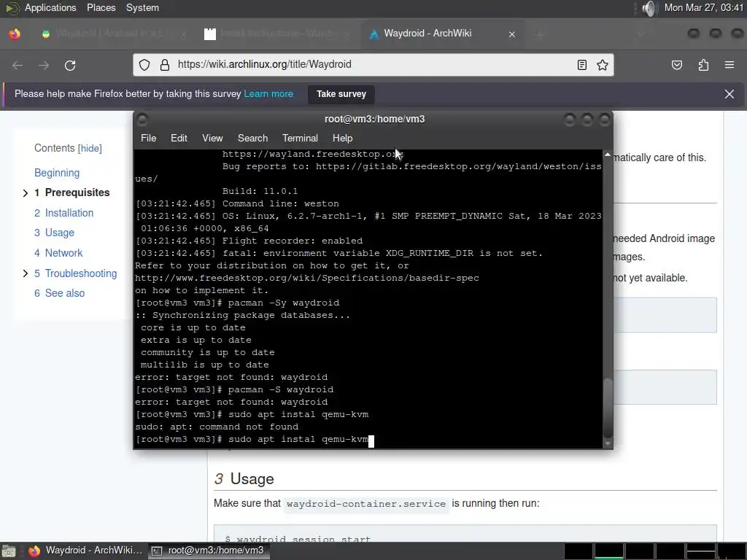747x560 pixels.
Task: Toggle reader view in address bar
Action: click(x=581, y=65)
